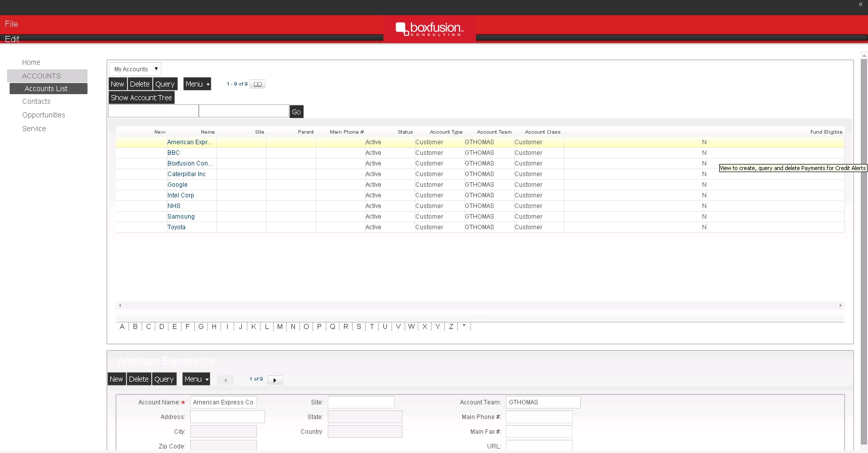Sort by Status column header

(x=405, y=132)
